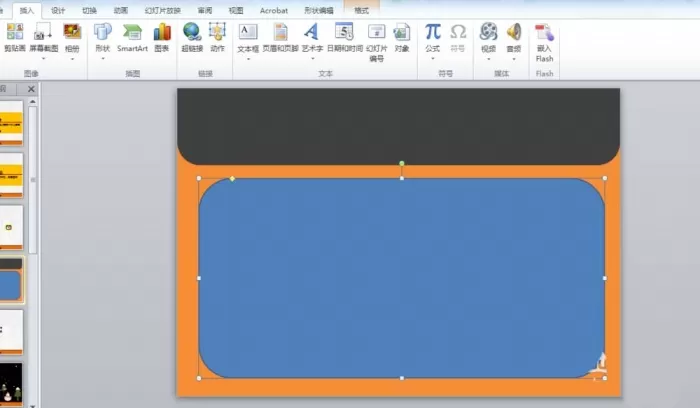Open the Shape Editing (形状编辑) tab
This screenshot has width=700, height=408.
[319, 10]
